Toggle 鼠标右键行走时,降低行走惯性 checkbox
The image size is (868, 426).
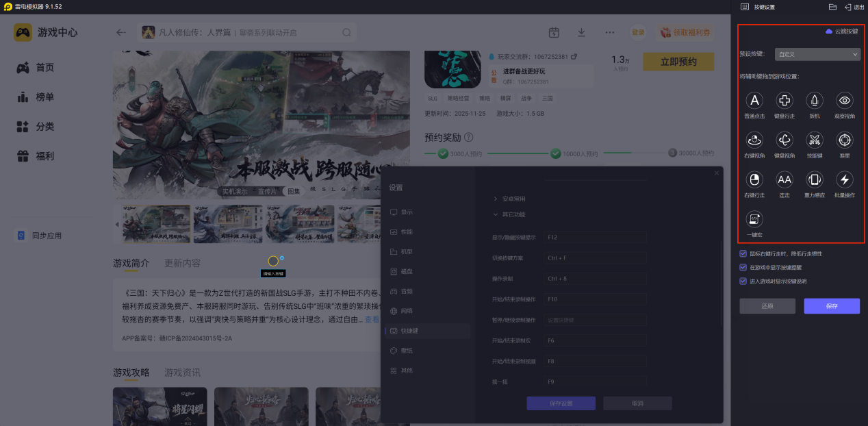coord(743,253)
